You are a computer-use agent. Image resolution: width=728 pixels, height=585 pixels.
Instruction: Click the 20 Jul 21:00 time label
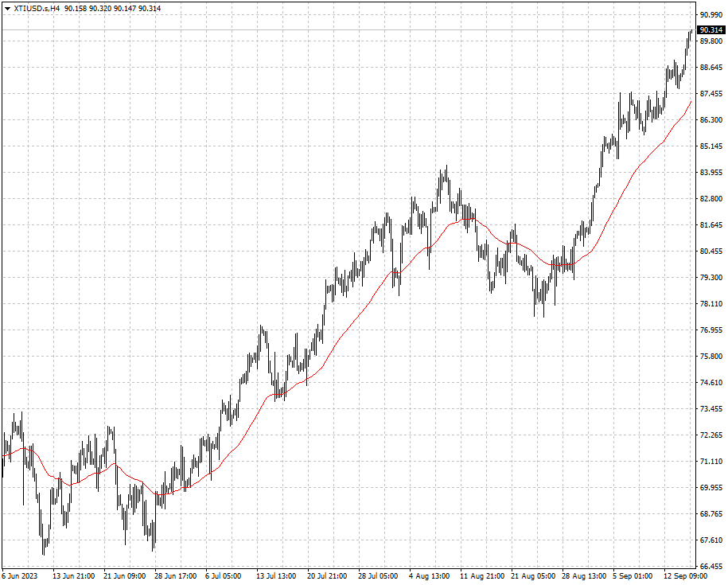(327, 576)
